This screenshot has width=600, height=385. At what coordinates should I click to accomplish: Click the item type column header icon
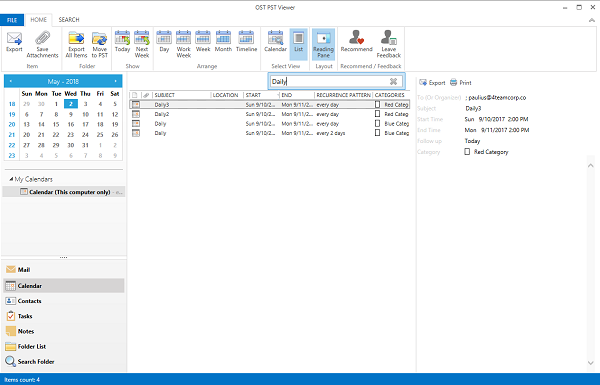point(135,95)
